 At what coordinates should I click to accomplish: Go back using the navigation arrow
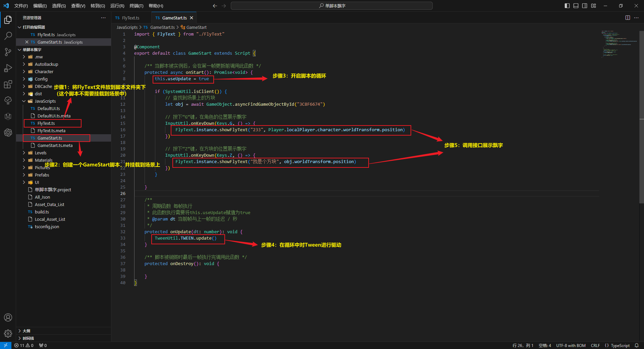pyautogui.click(x=215, y=6)
